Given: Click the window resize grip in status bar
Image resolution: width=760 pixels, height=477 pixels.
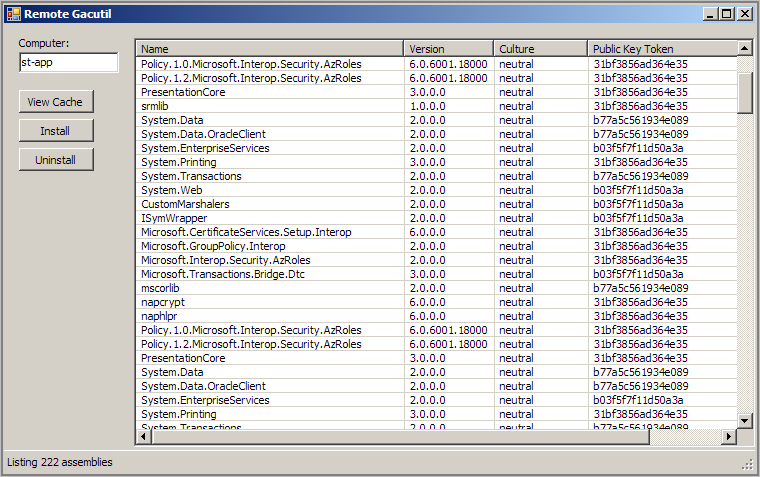Looking at the screenshot, I should tap(747, 465).
